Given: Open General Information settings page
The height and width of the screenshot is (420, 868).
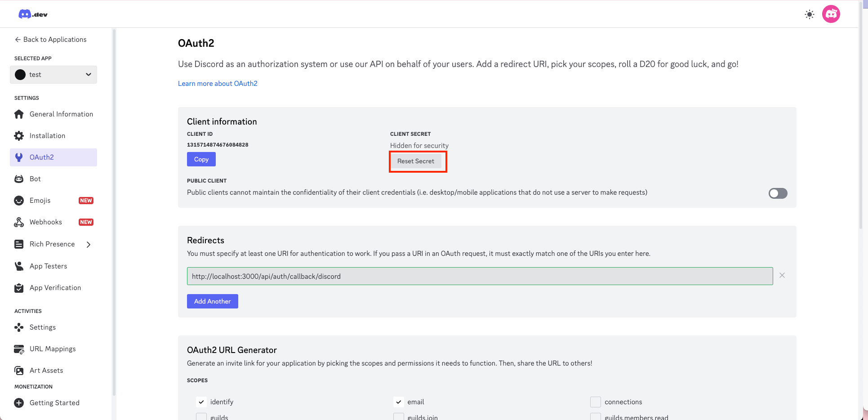Looking at the screenshot, I should tap(53, 114).
